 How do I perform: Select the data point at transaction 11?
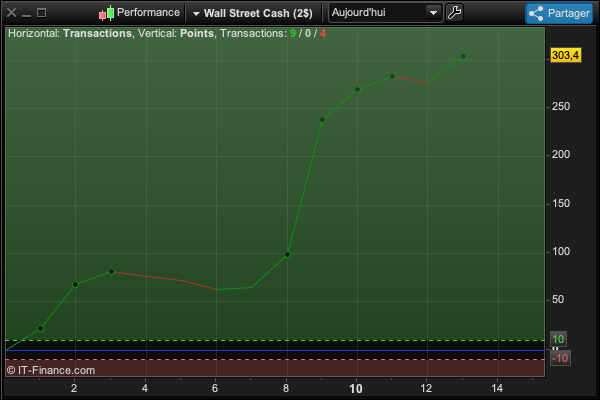click(x=392, y=77)
